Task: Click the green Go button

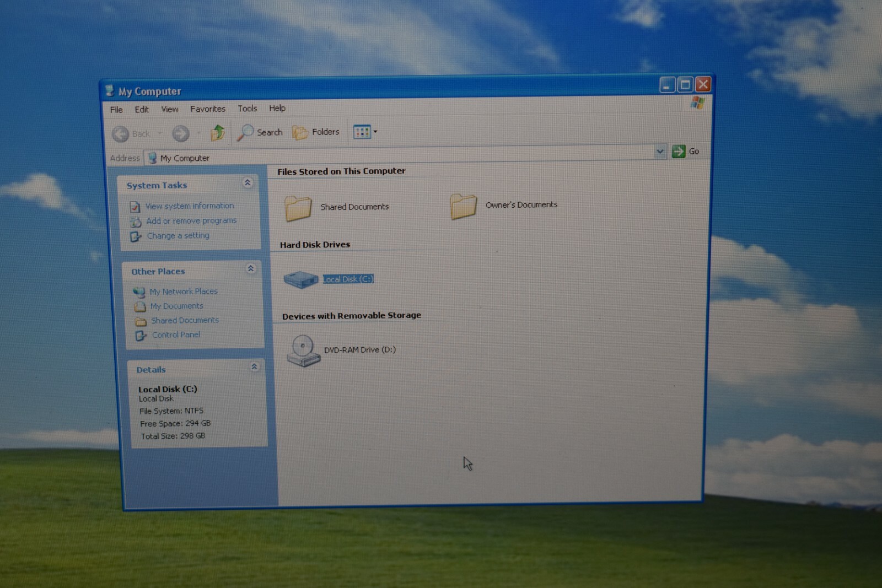Action: pyautogui.click(x=685, y=151)
